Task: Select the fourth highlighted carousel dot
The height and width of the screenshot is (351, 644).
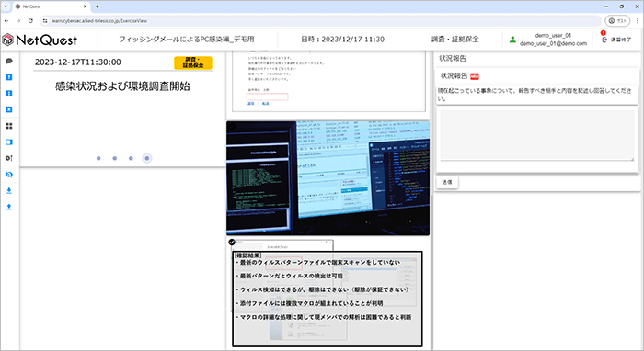Action: point(147,158)
